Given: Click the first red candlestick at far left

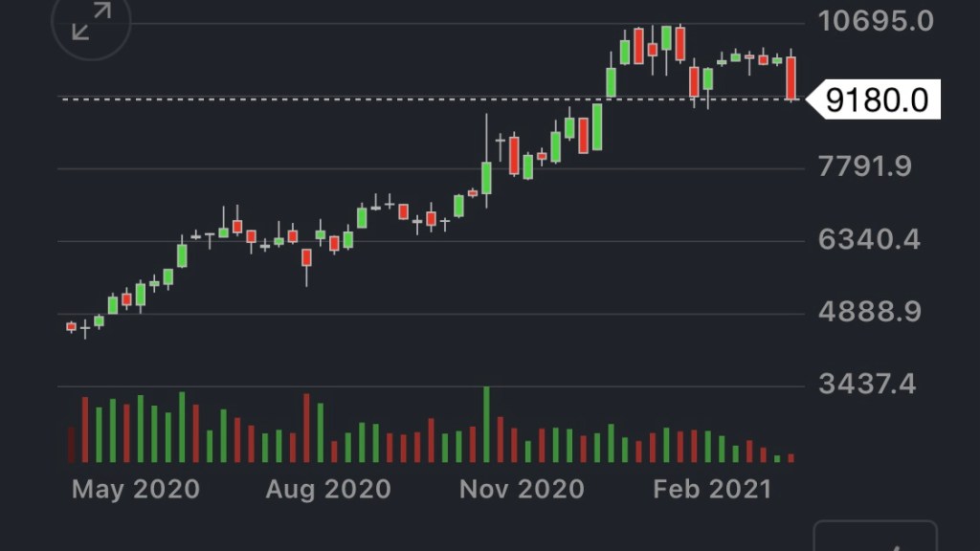Looking at the screenshot, I should 71,326.
